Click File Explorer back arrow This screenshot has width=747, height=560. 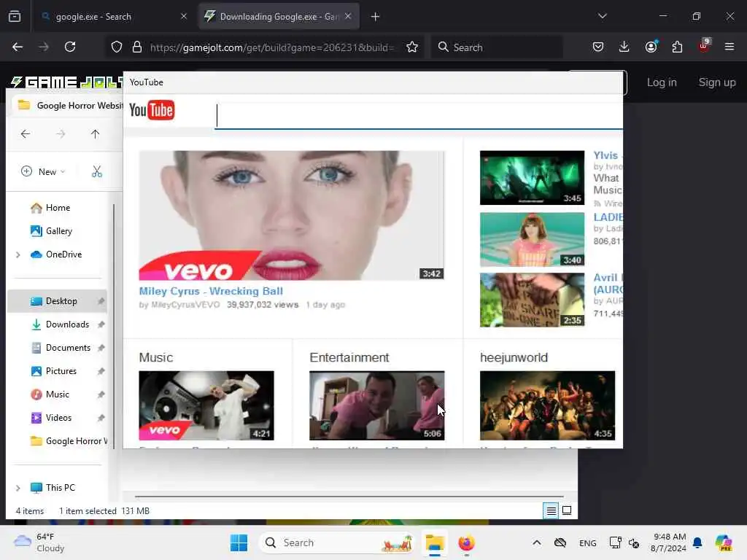(x=26, y=134)
